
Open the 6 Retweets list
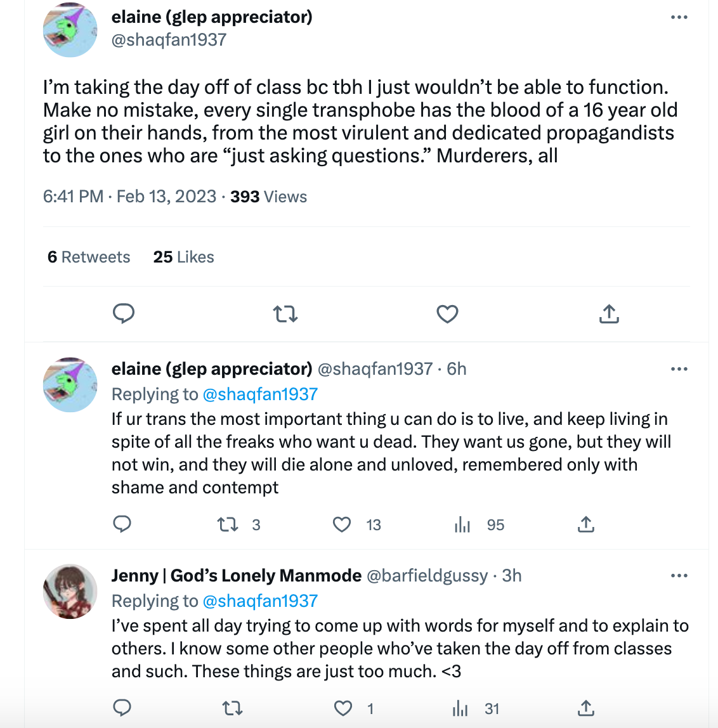tap(89, 257)
